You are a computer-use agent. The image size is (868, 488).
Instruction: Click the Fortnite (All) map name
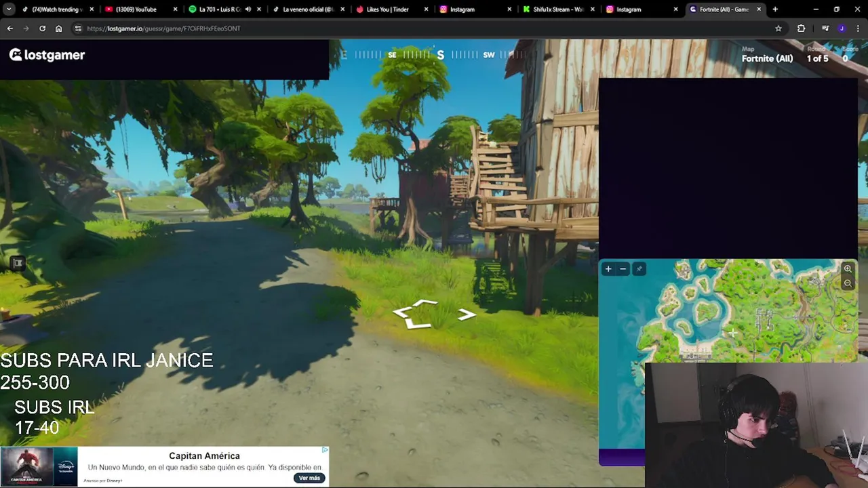767,58
